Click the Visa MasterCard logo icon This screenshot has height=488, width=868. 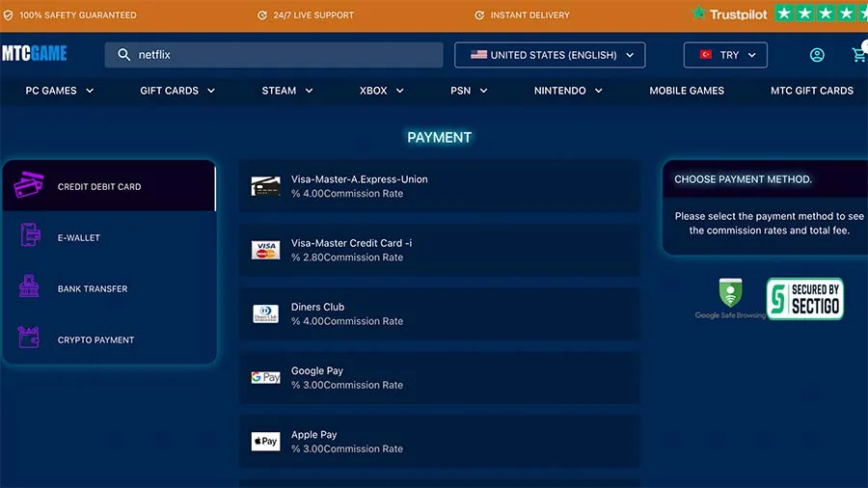[266, 250]
